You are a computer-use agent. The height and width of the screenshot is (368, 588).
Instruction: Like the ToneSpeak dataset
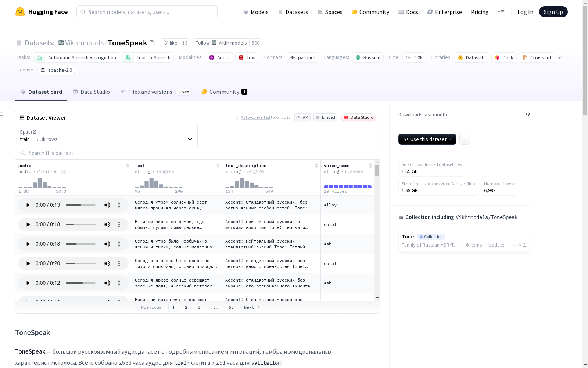[x=170, y=43]
